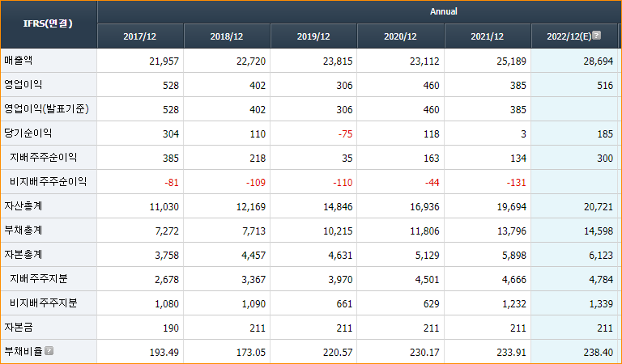The width and height of the screenshot is (622, 364).
Task: Select the 자본총계 row label
Action: (23, 254)
